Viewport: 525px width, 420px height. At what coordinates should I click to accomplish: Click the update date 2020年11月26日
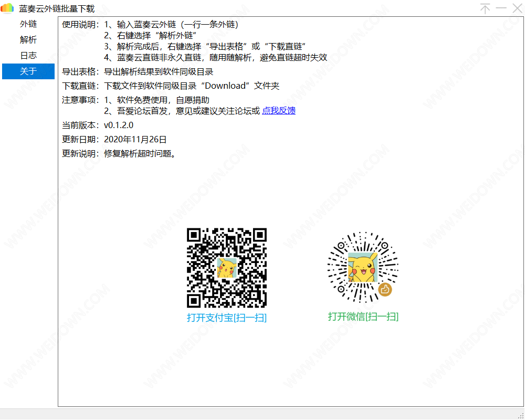click(x=135, y=139)
